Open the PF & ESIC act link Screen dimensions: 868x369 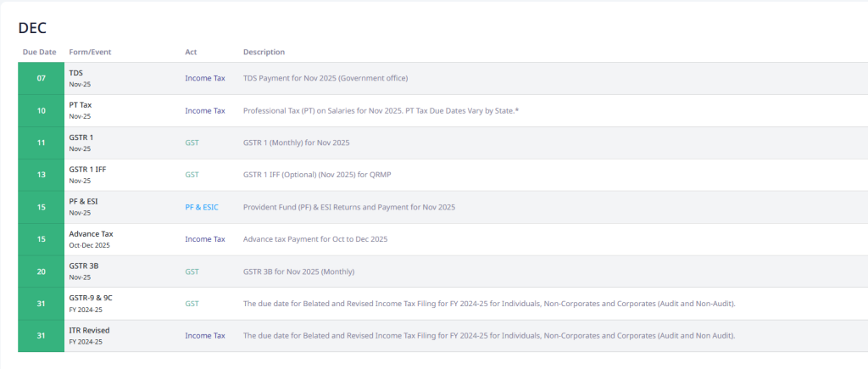[x=202, y=207]
